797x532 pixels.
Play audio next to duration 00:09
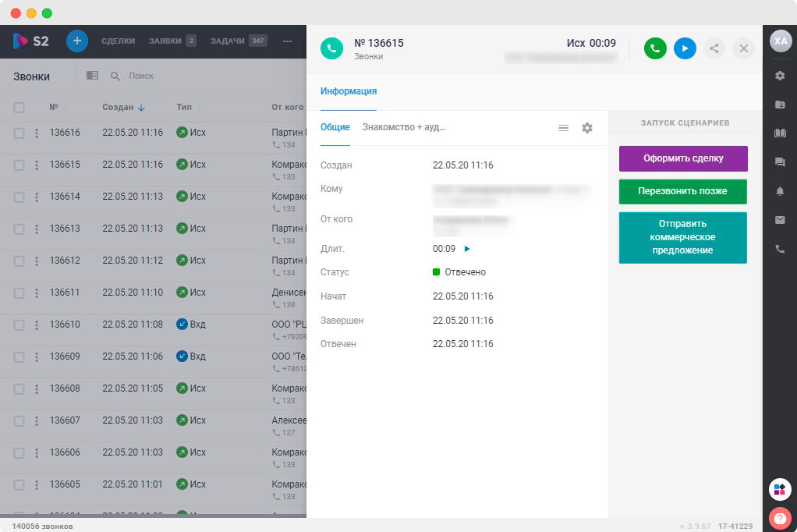(x=467, y=249)
